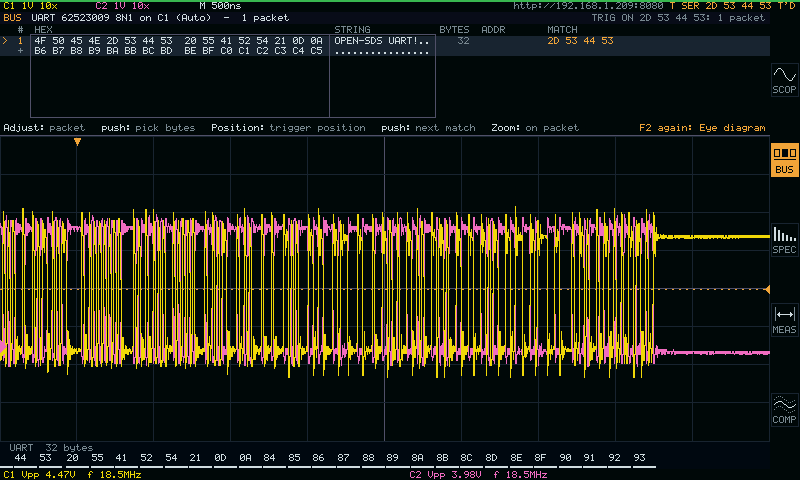The height and width of the screenshot is (480, 800).
Task: Select the push: pick bytes hint
Action: pos(148,128)
